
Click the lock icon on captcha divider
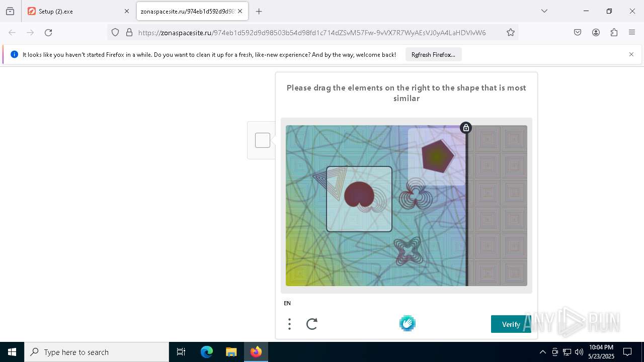click(x=466, y=128)
